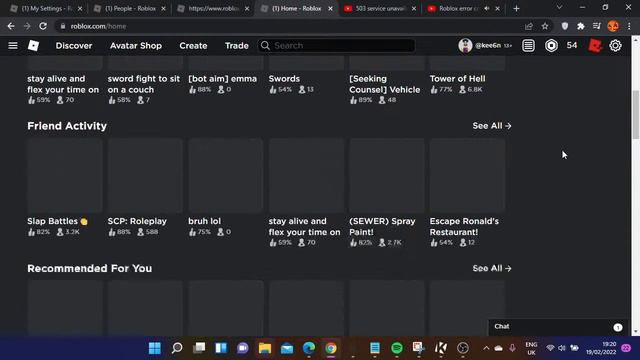See All for Friend Activity
Image resolution: width=640 pixels, height=360 pixels.
coord(492,126)
